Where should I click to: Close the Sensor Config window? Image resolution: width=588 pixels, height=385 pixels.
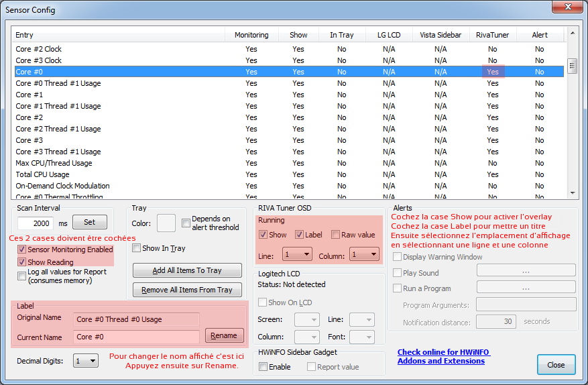(x=568, y=7)
